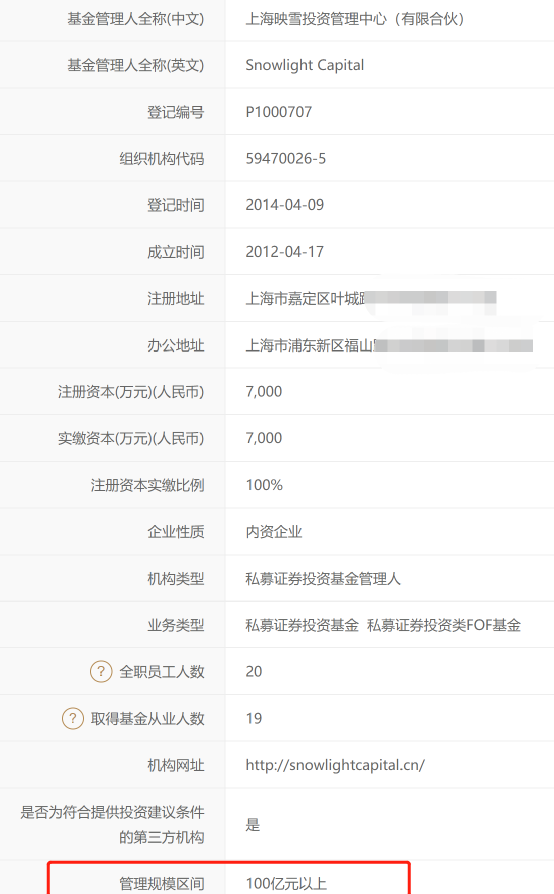
Task: Select the registration number P1000707
Action: [279, 112]
